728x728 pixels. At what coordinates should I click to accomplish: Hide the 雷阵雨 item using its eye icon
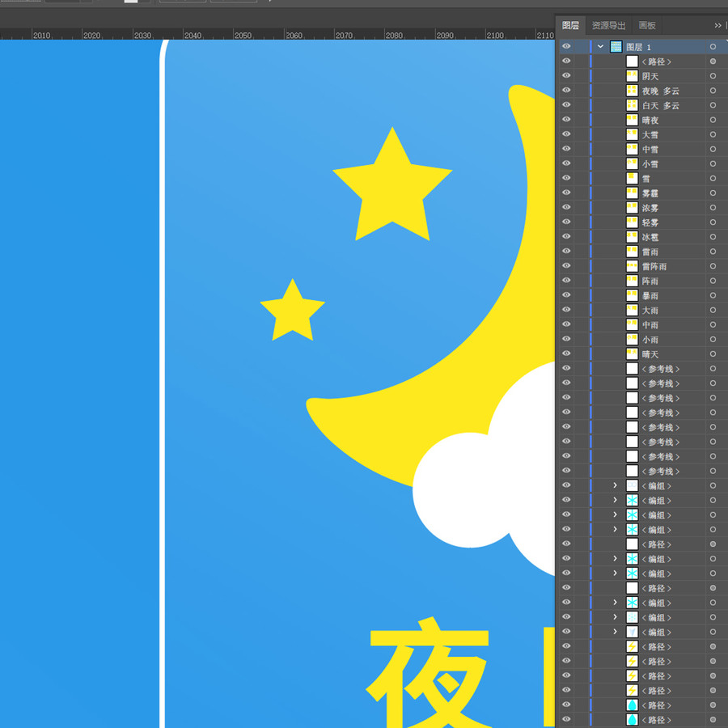coord(566,266)
